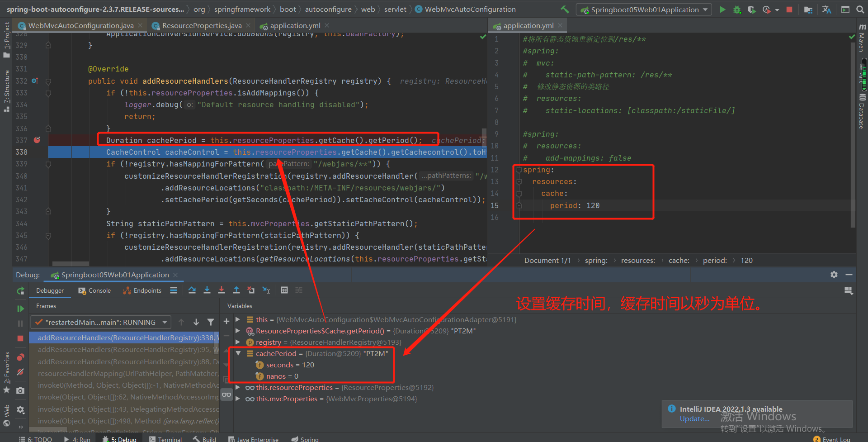Image resolution: width=868 pixels, height=442 pixels.
Task: Rerun the debug session icon
Action: (x=20, y=291)
